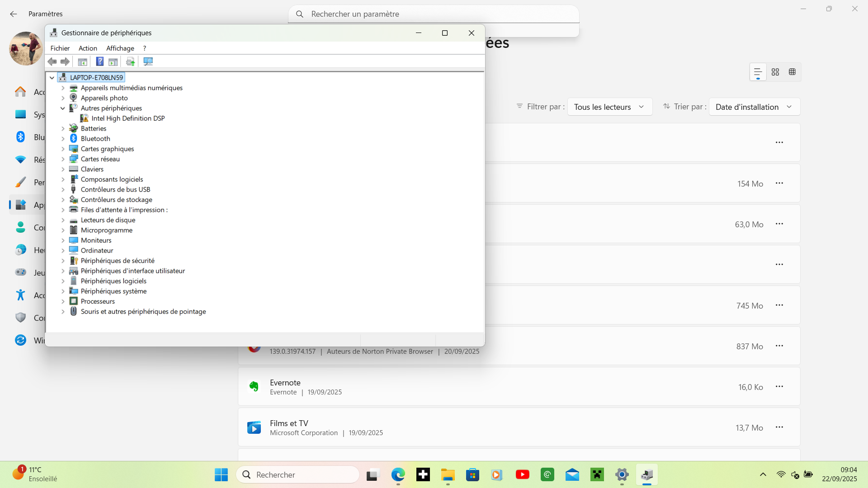Expand Périphériques système node
Screen dimensions: 868x488
click(x=63, y=291)
